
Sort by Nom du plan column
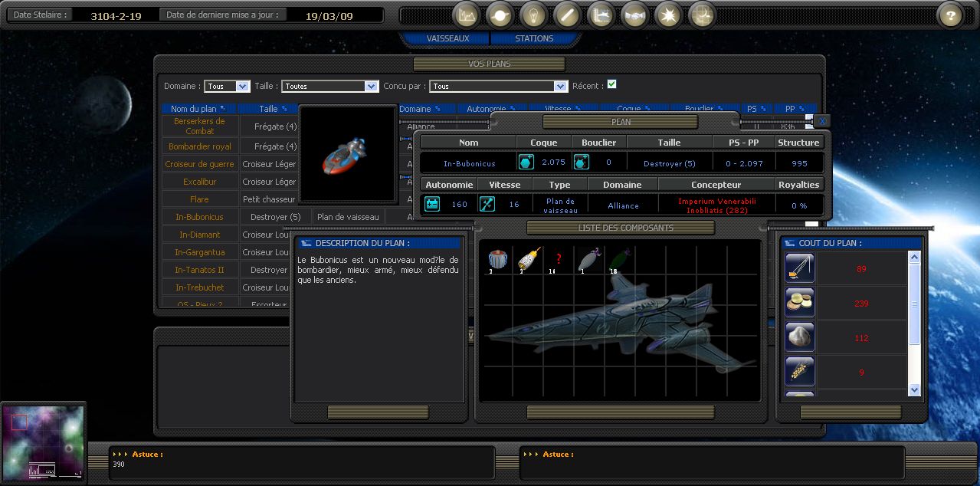[x=198, y=109]
